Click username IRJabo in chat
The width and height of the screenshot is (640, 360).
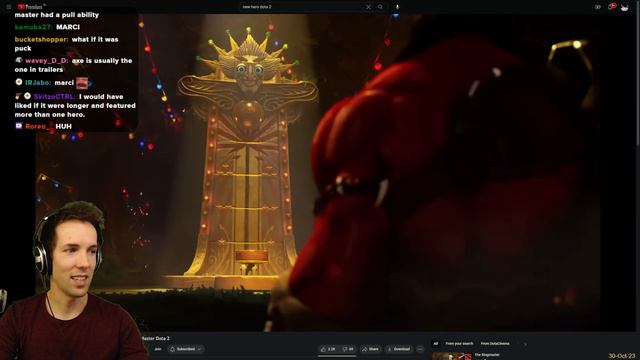(x=38, y=83)
